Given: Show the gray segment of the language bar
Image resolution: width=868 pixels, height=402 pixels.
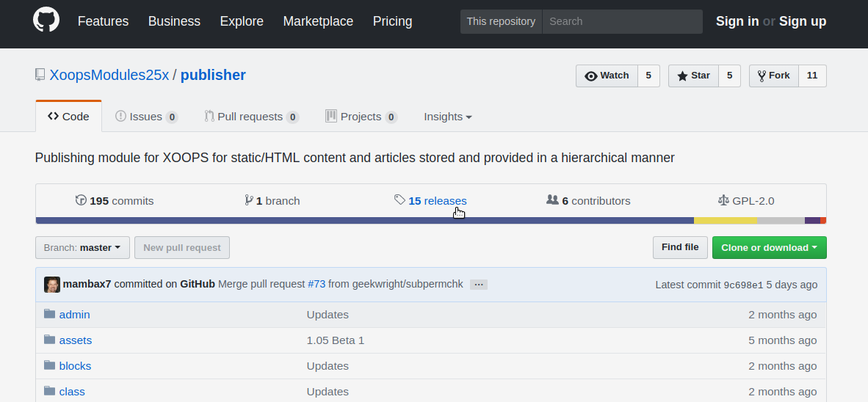Looking at the screenshot, I should 781,220.
